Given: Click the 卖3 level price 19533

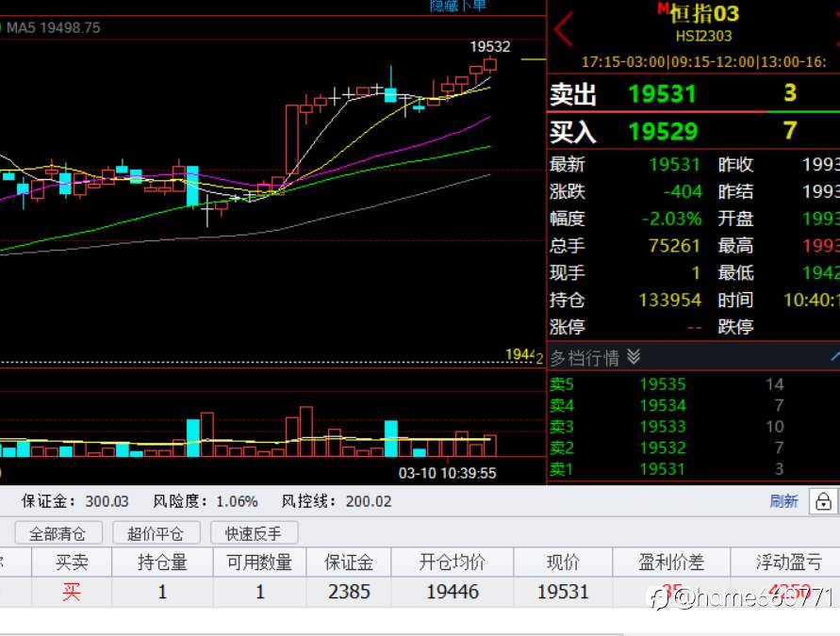Looking at the screenshot, I should (x=663, y=427).
